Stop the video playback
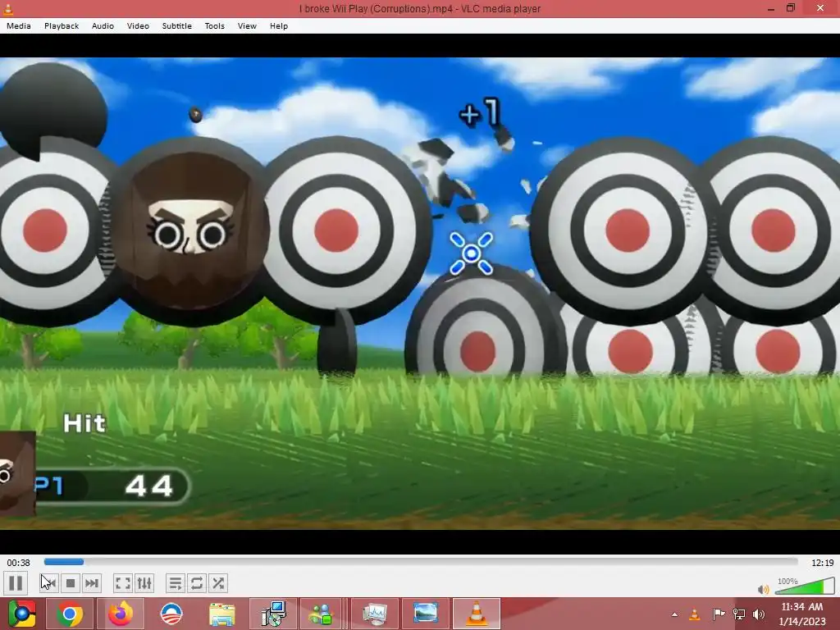This screenshot has width=840, height=630. coord(71,583)
